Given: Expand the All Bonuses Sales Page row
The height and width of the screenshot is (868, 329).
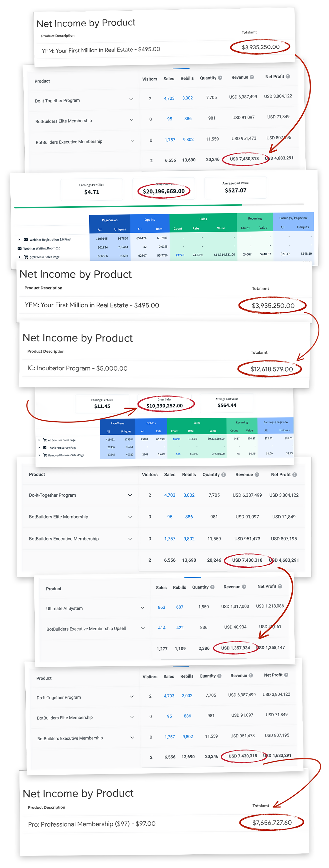Looking at the screenshot, I should pyautogui.click(x=39, y=440).
